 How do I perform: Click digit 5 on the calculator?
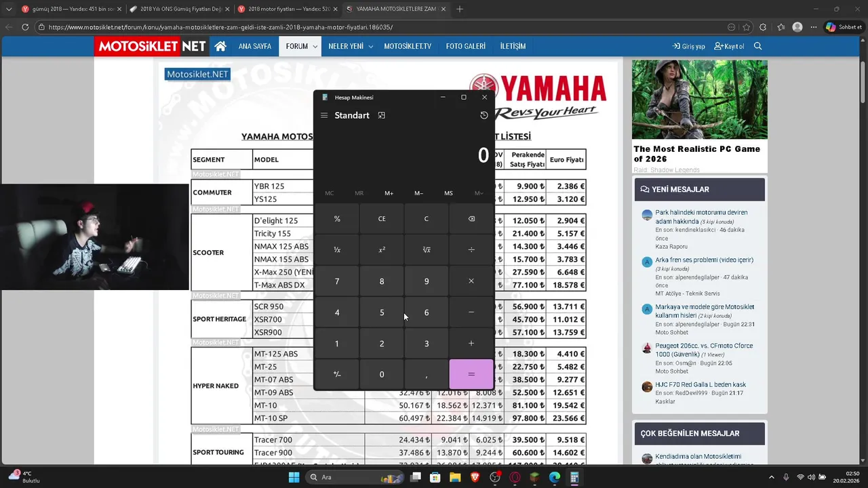click(x=382, y=312)
